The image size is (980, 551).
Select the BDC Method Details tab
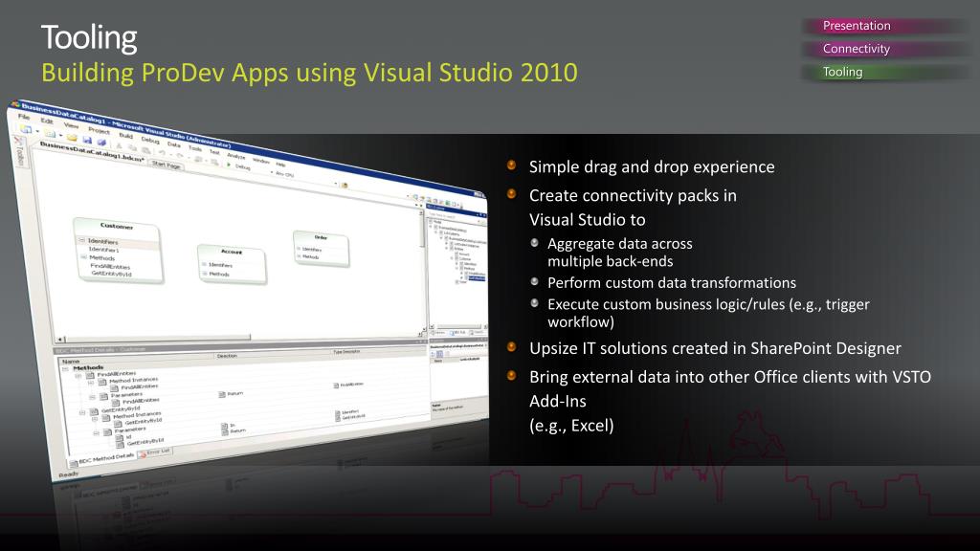(101, 459)
